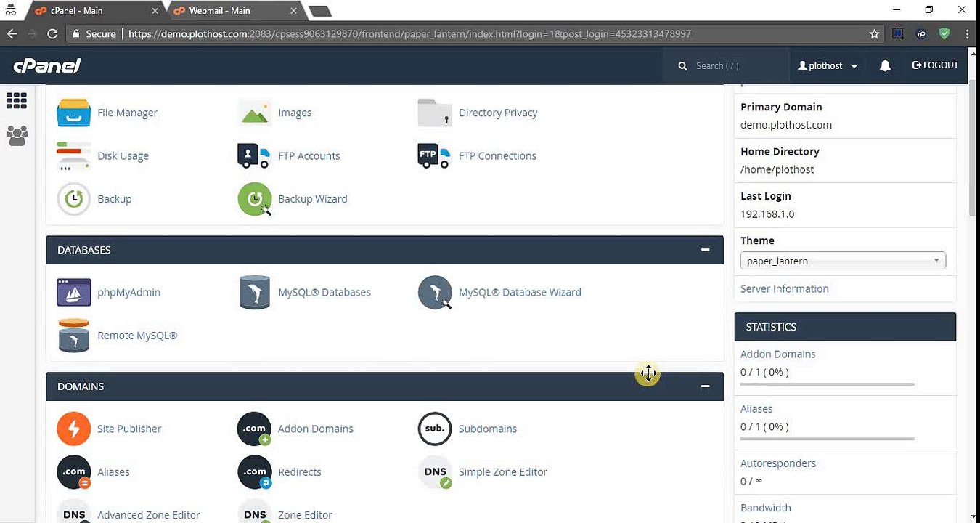Open the Site Publisher lightning icon
980x523 pixels.
click(73, 429)
